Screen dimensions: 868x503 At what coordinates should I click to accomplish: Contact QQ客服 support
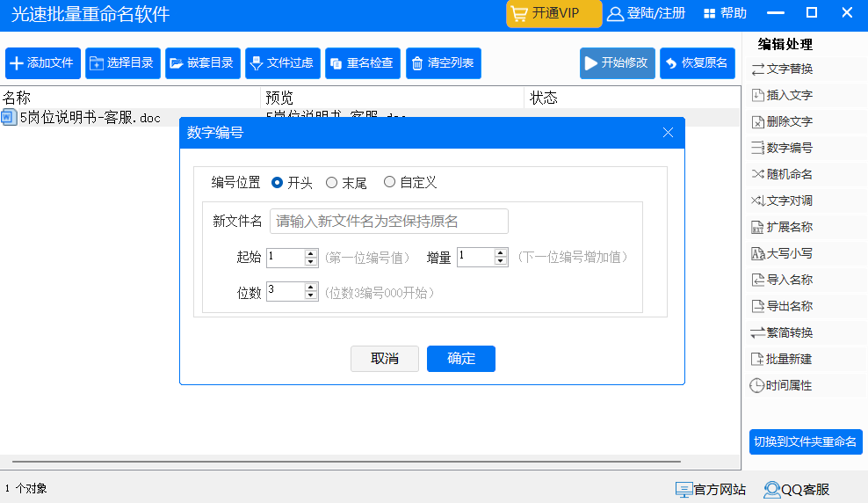pos(797,490)
